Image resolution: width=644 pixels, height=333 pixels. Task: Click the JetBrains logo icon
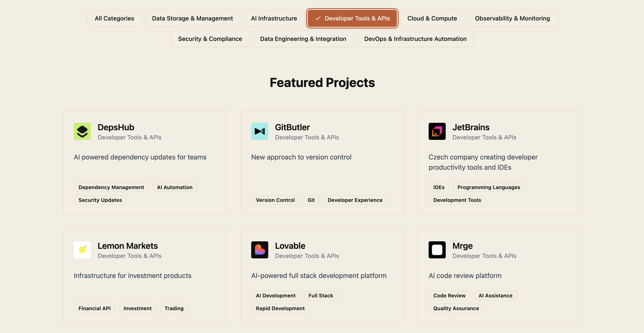pos(437,131)
